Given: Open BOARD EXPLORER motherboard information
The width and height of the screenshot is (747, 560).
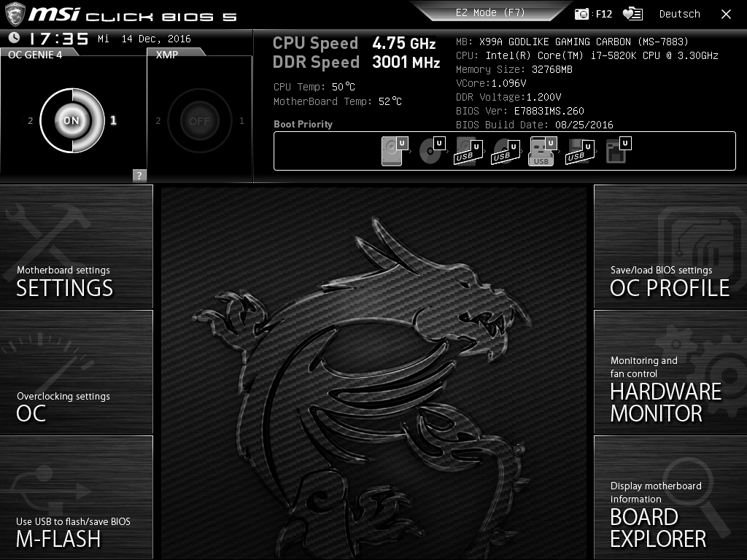Looking at the screenshot, I should 670,497.
